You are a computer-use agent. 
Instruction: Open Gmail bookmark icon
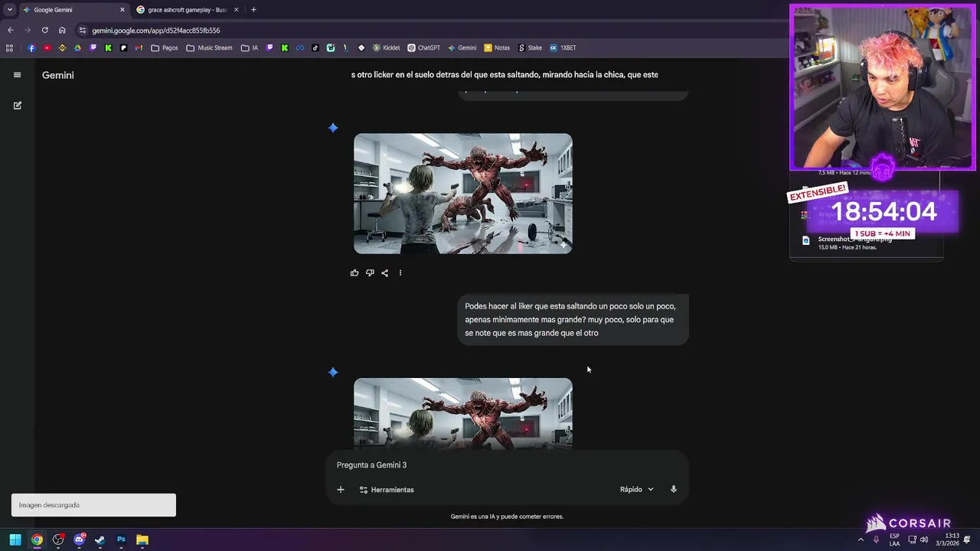point(139,47)
